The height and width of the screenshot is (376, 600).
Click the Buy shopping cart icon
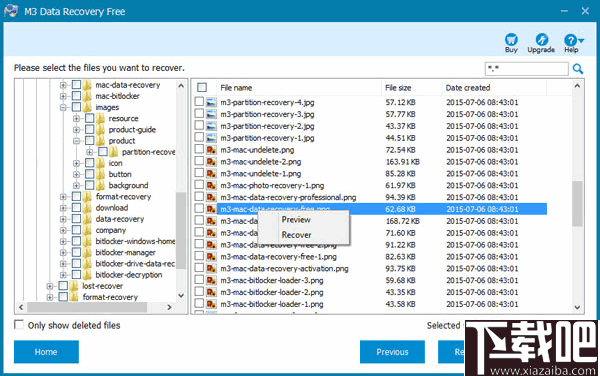511,39
